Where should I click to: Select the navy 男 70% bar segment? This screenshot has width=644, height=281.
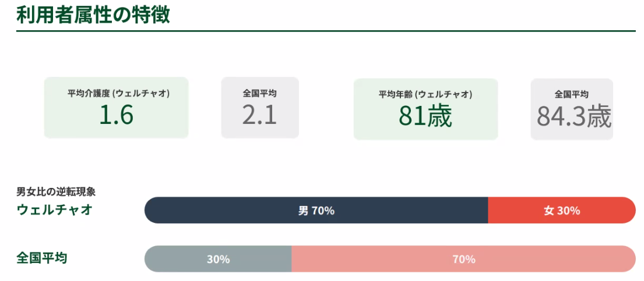pyautogui.click(x=316, y=211)
